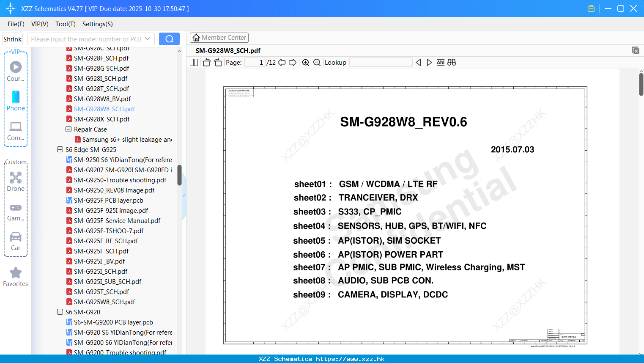Toggle the Abi match option
This screenshot has width=644, height=363.
[x=440, y=62]
